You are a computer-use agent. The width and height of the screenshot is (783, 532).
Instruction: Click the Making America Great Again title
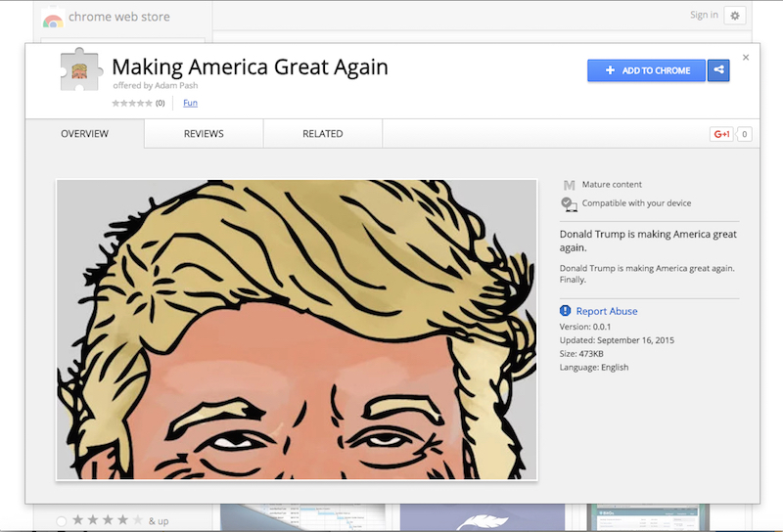250,66
